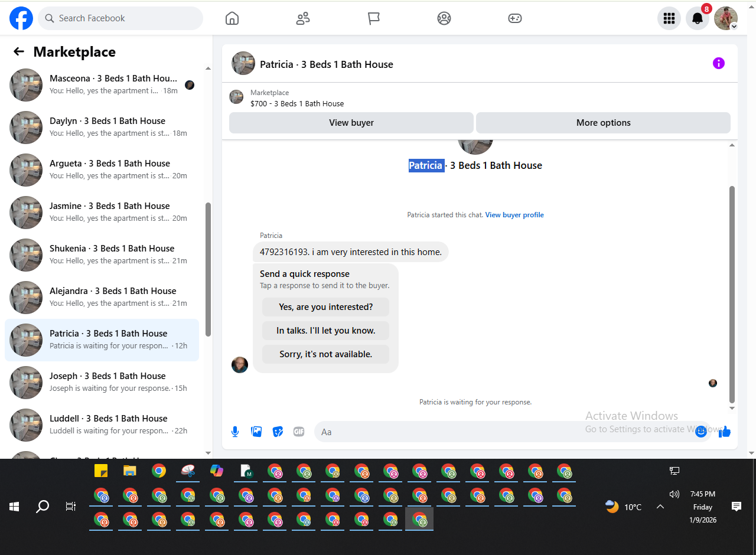This screenshot has width=756, height=555.
Task: Show hidden system tray icons
Action: point(660,507)
